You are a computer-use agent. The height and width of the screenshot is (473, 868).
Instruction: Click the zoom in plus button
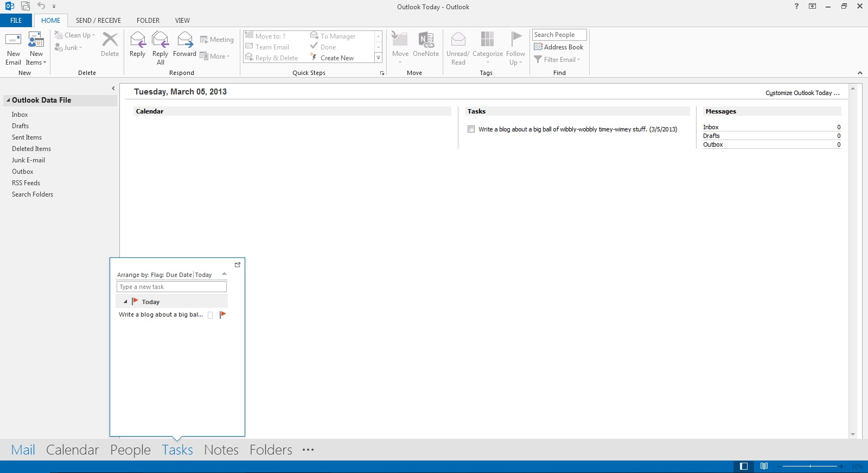pos(841,466)
